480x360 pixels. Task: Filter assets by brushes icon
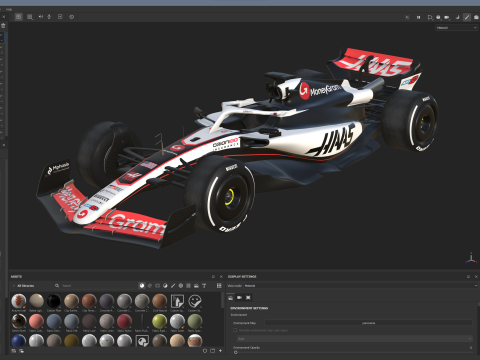coord(173,286)
